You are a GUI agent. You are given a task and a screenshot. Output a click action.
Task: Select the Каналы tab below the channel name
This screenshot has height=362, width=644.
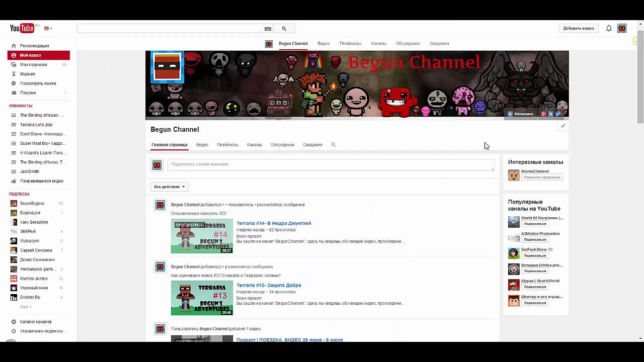click(255, 145)
